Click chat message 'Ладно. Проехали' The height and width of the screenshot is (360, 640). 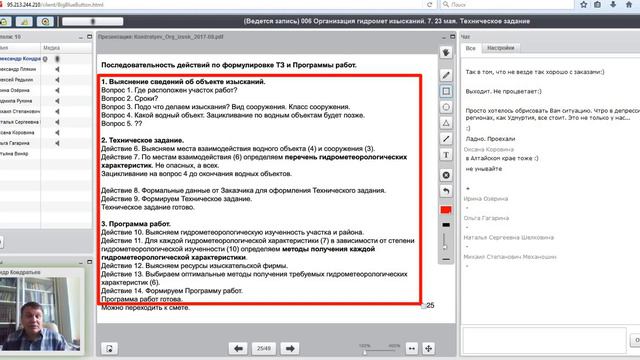(x=490, y=139)
